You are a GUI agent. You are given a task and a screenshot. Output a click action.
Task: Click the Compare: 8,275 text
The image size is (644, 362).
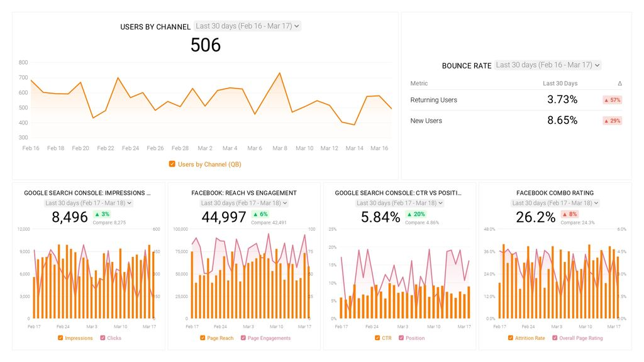(x=109, y=222)
